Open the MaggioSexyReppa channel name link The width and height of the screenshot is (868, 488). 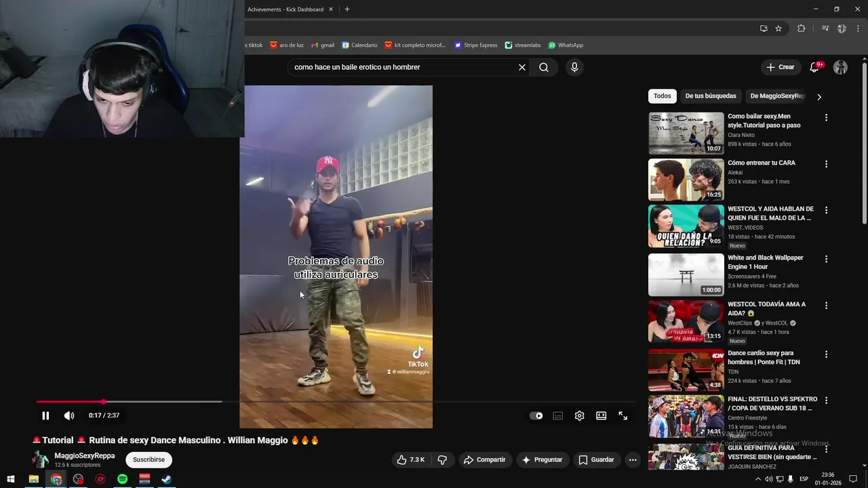pos(85,455)
